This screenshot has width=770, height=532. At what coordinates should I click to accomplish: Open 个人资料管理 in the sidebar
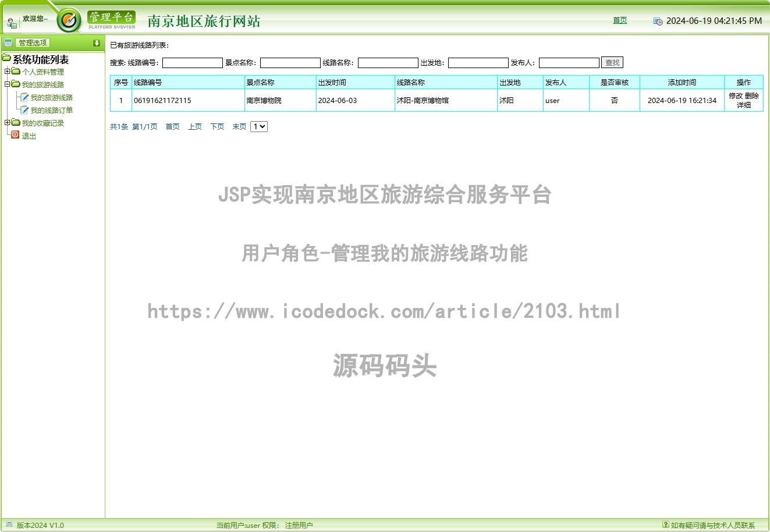click(43, 72)
